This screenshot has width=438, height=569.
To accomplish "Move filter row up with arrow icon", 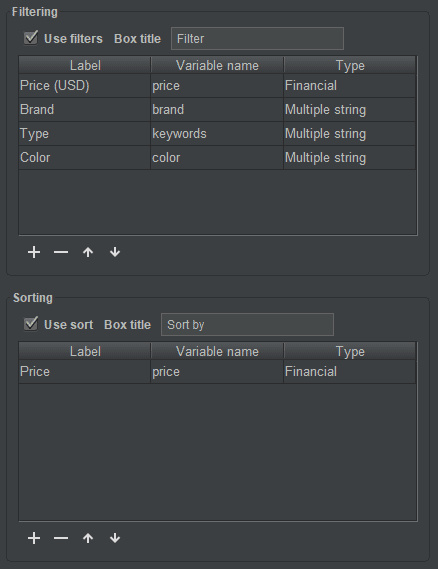I will 88,252.
